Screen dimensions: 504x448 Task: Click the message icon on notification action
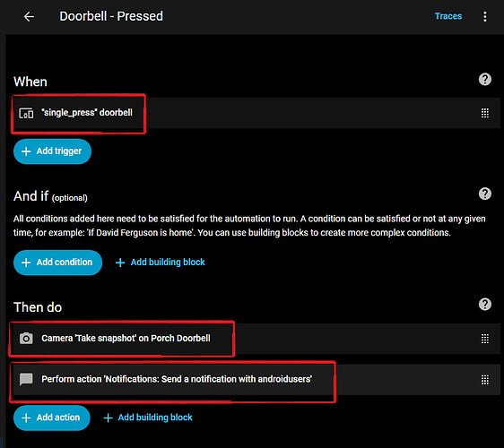[26, 379]
